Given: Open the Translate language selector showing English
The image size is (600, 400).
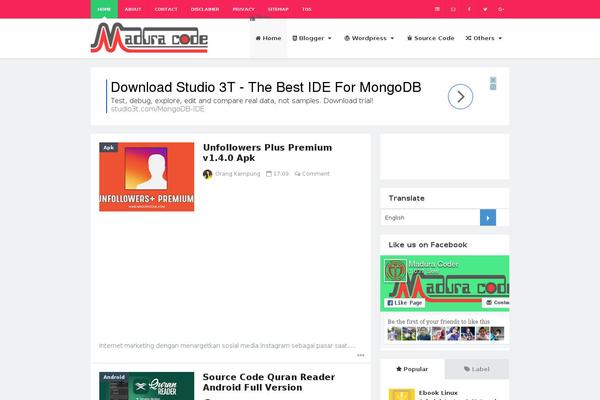Looking at the screenshot, I should tap(430, 217).
